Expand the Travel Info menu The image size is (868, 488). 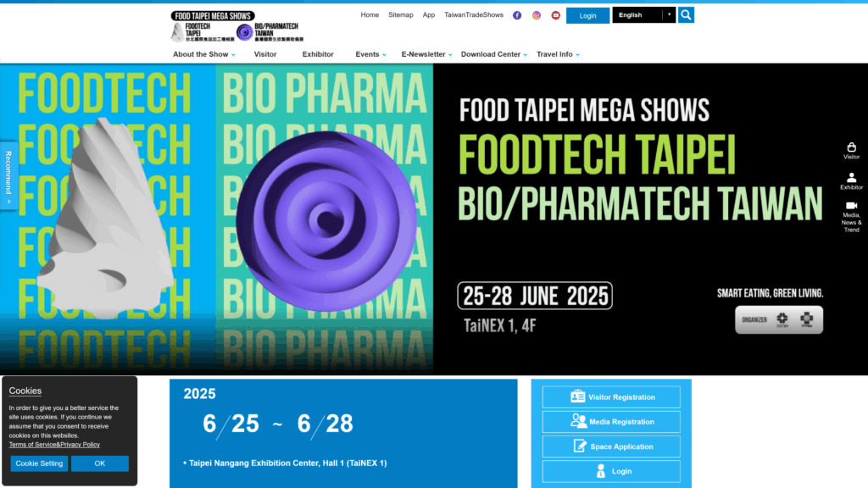[558, 54]
